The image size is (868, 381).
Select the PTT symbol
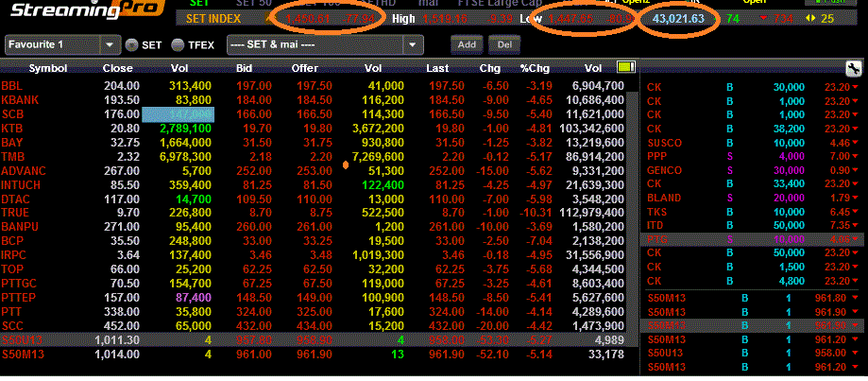click(10, 311)
